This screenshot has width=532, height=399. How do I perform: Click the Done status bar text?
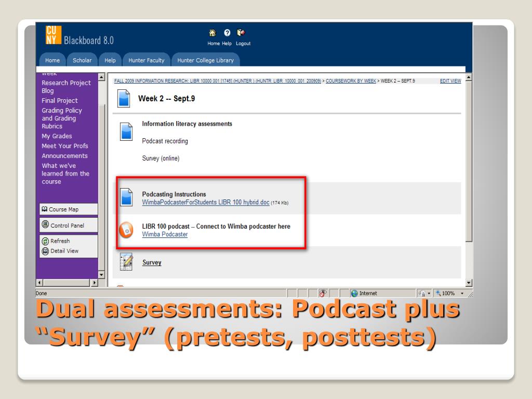42,294
